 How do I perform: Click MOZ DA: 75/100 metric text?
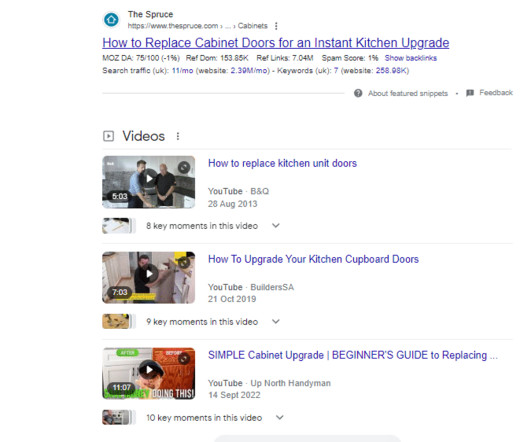tap(141, 58)
